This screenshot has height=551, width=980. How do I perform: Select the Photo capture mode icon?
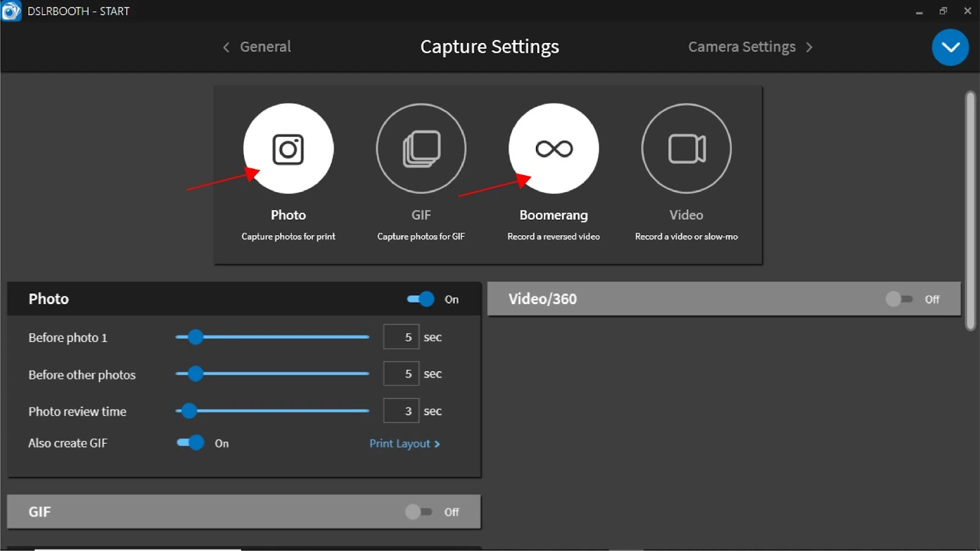(288, 149)
